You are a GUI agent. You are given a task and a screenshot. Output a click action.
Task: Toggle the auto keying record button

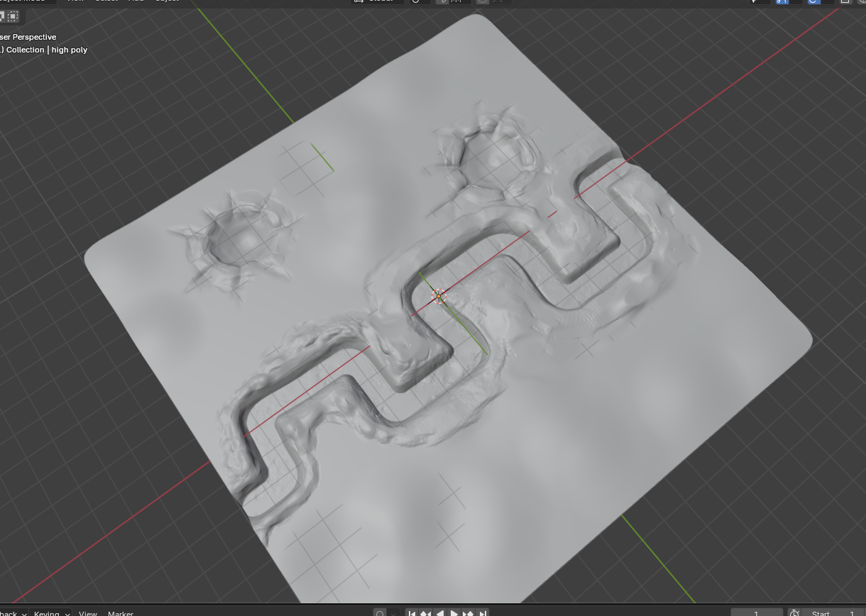click(380, 613)
